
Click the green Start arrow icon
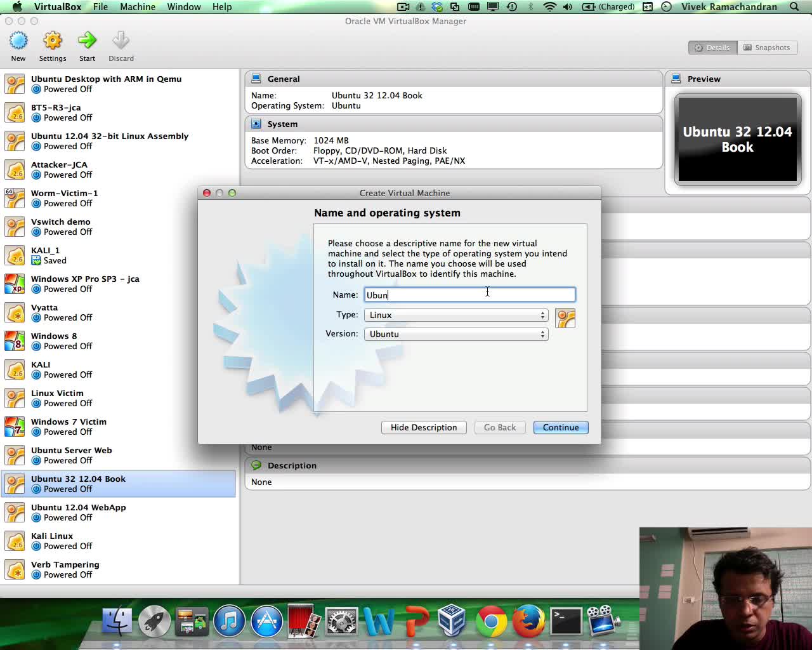(x=87, y=41)
